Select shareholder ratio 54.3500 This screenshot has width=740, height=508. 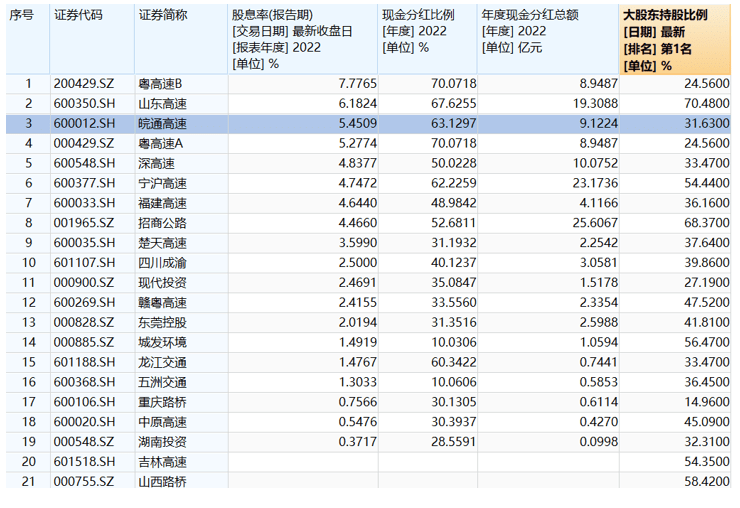coord(707,461)
